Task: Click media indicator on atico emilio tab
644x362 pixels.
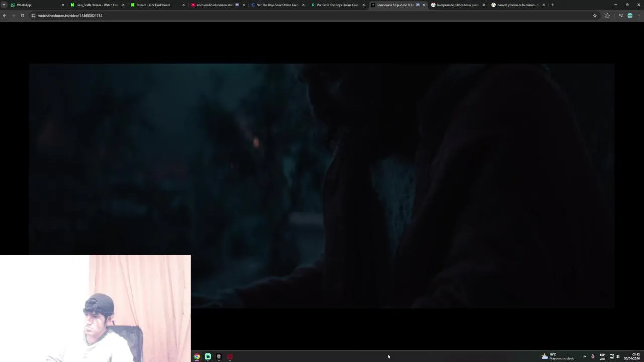Action: 237,5
